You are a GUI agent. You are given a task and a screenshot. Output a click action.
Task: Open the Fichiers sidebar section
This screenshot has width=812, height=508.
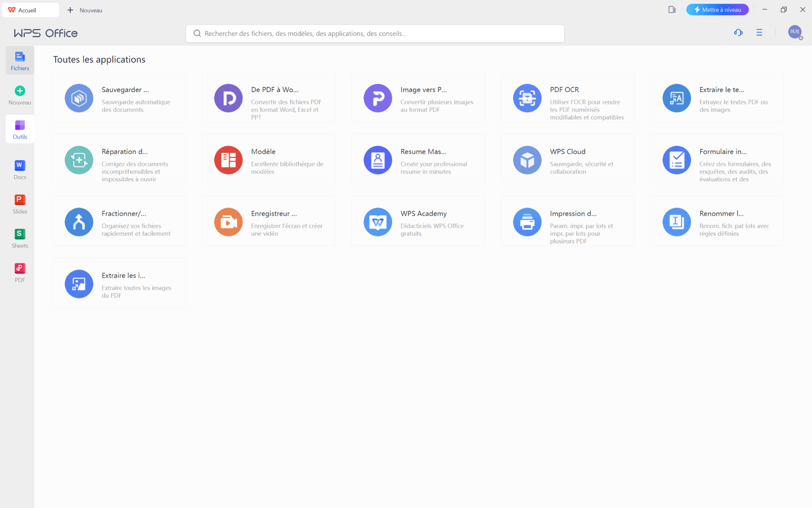(20, 61)
